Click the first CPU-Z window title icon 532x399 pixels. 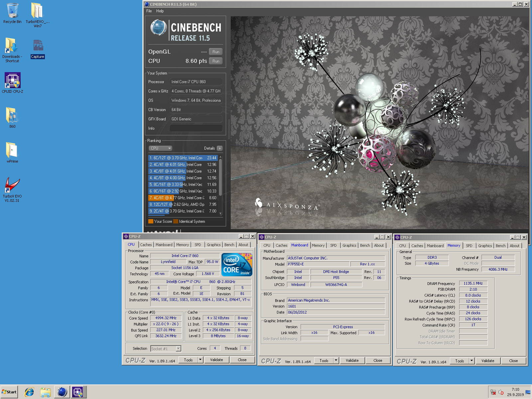(x=126, y=236)
